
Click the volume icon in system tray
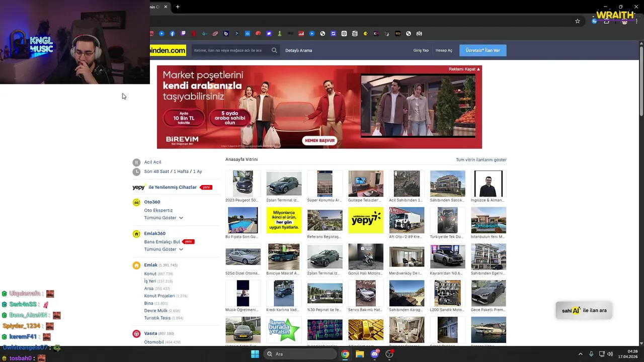click(x=610, y=354)
